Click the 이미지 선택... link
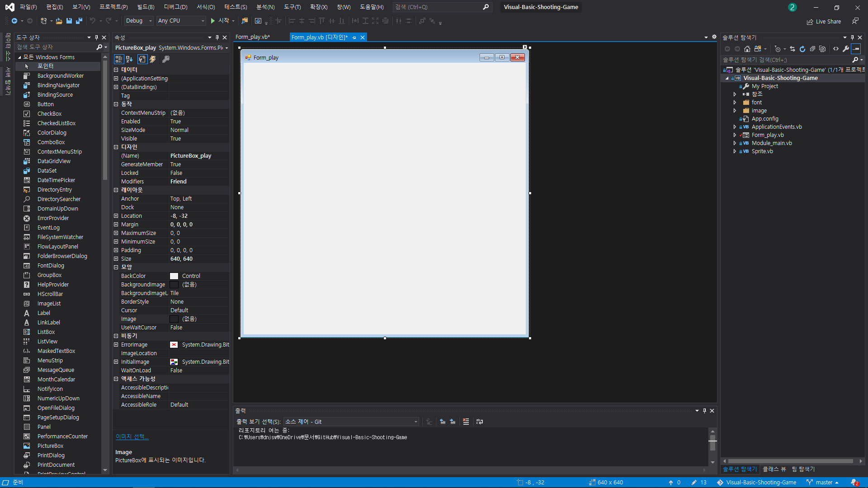 132,436
